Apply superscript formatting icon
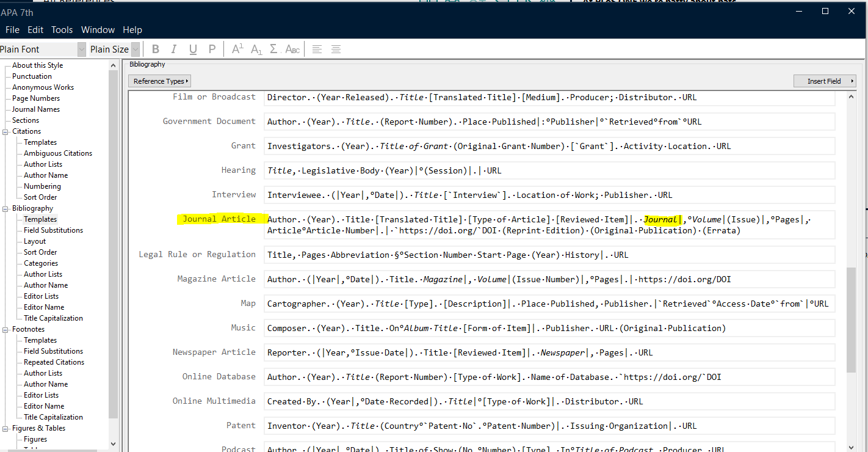 (x=237, y=49)
